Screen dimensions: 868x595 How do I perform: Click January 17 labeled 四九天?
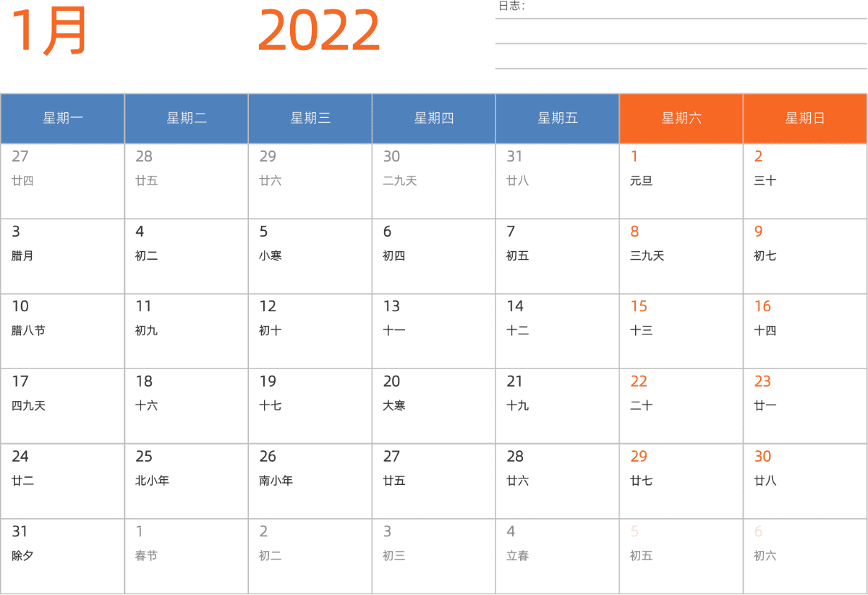click(x=62, y=406)
